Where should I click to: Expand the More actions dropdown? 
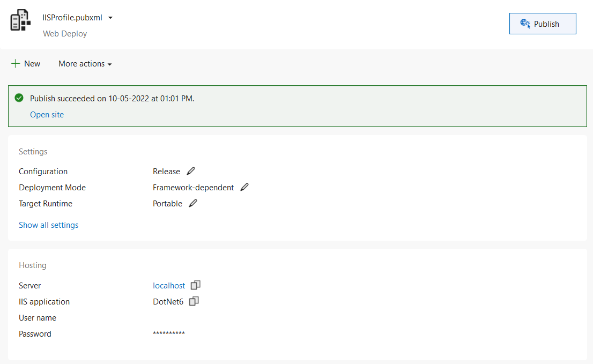85,64
